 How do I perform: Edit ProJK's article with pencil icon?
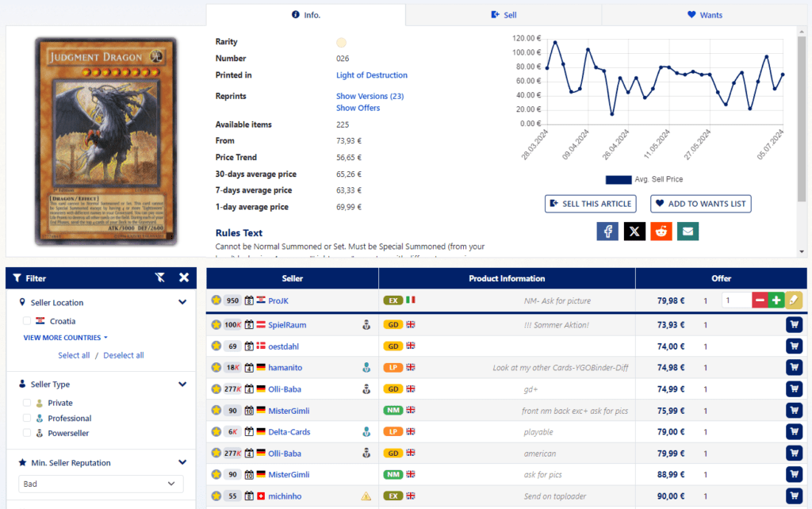[793, 300]
